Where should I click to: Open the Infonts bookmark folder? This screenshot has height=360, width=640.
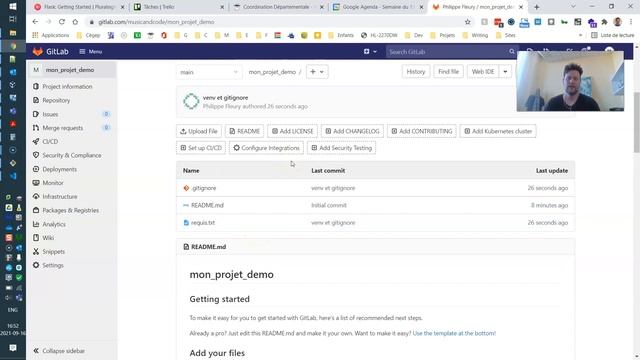pyautogui.click(x=341, y=36)
